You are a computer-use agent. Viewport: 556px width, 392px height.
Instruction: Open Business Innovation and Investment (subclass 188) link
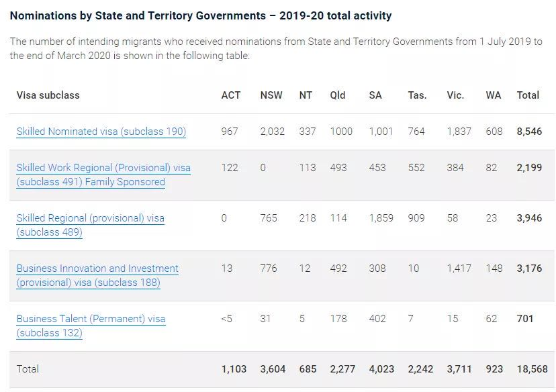click(97, 268)
